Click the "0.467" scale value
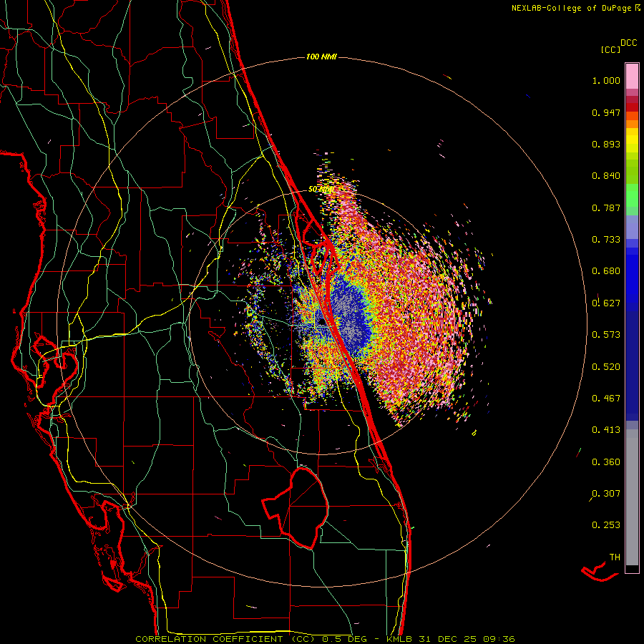Image resolution: width=644 pixels, height=644 pixels. tap(606, 399)
